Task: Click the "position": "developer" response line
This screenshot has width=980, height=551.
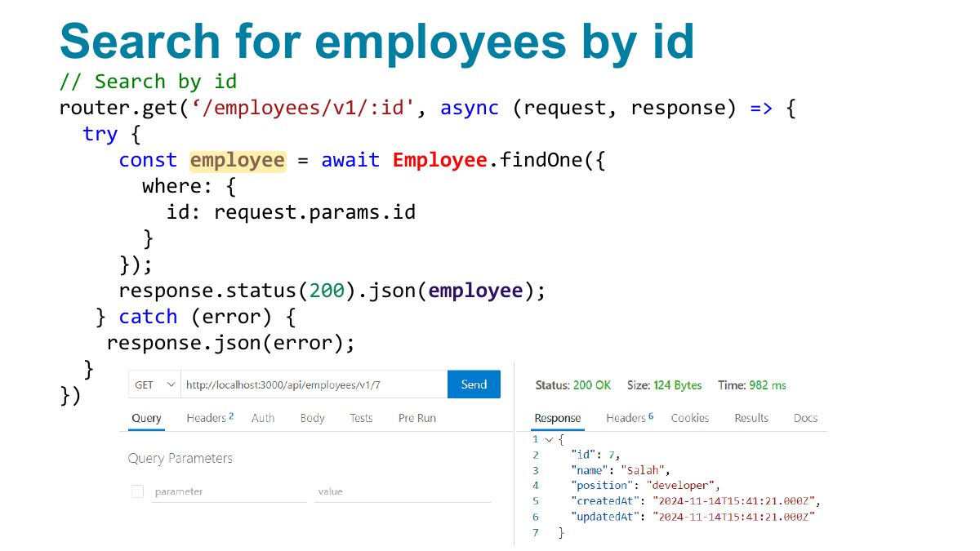Action: (x=646, y=486)
